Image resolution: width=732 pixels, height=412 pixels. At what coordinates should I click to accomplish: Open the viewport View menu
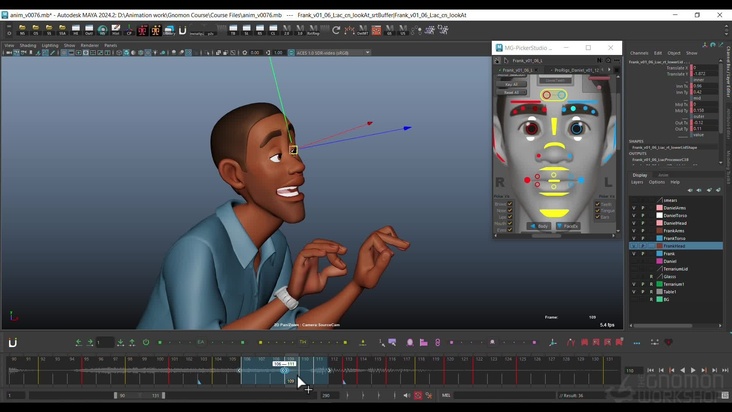pyautogui.click(x=9, y=45)
